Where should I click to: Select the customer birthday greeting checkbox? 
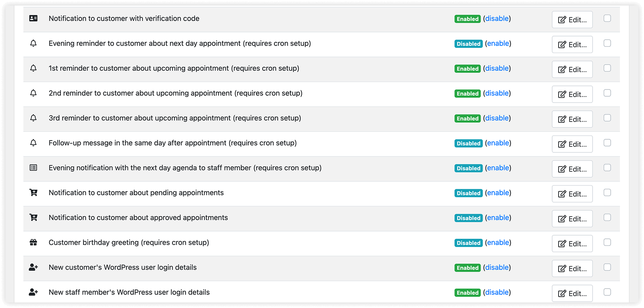tap(607, 242)
